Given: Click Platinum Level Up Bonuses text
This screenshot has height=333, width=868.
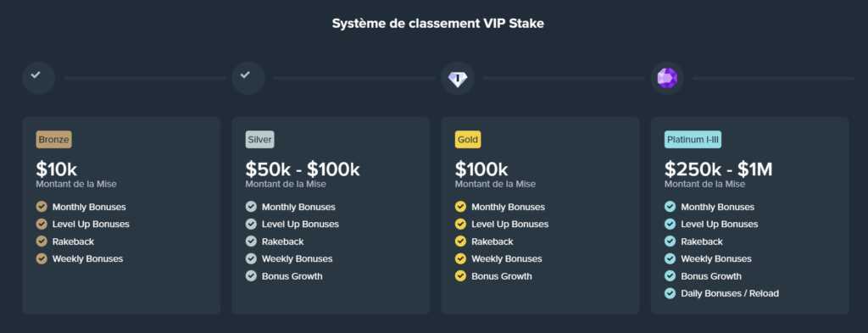Looking at the screenshot, I should (719, 224).
